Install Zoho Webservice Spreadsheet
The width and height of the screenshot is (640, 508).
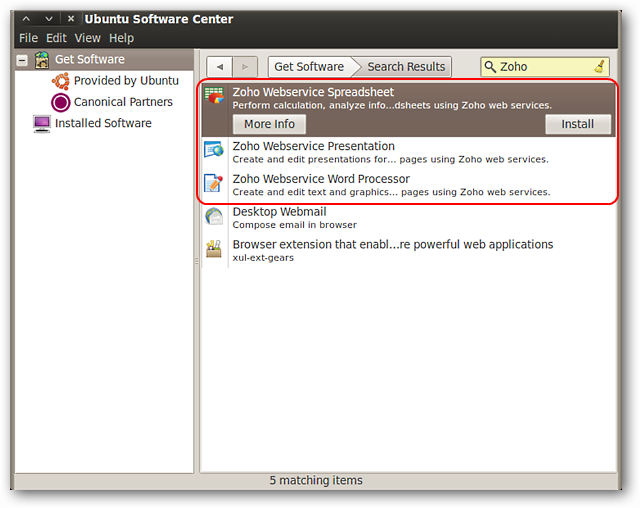tap(578, 124)
